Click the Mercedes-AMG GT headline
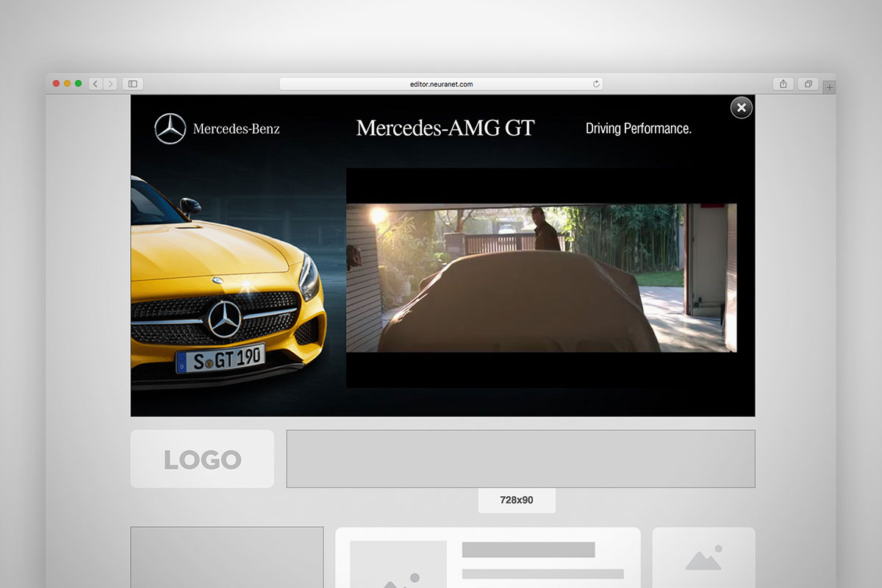Viewport: 882px width, 588px height. [x=445, y=128]
